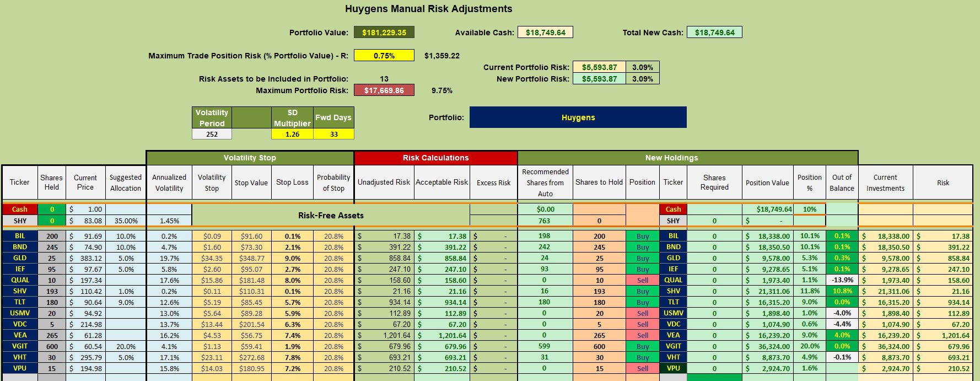980x381 pixels.
Task: Click QUAL out of balance -13.9%
Action: tap(842, 280)
